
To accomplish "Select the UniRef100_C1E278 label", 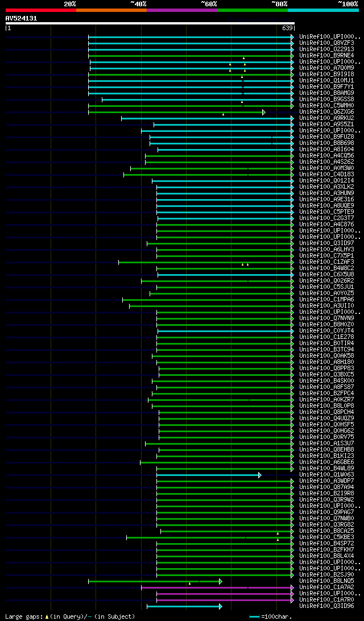I will 327,337.
